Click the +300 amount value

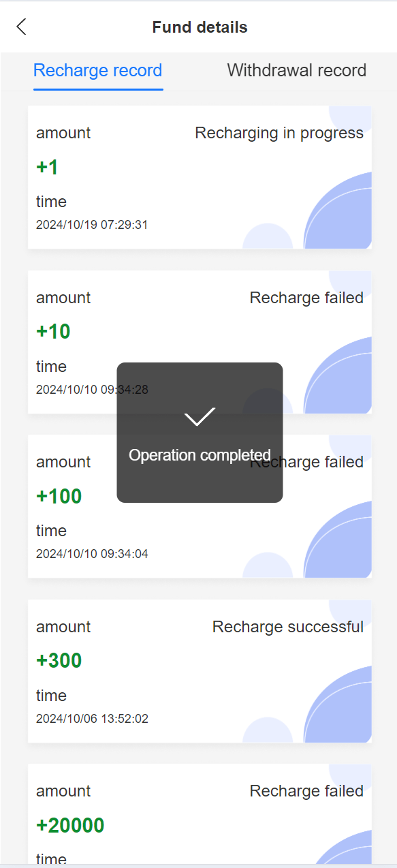click(x=59, y=661)
